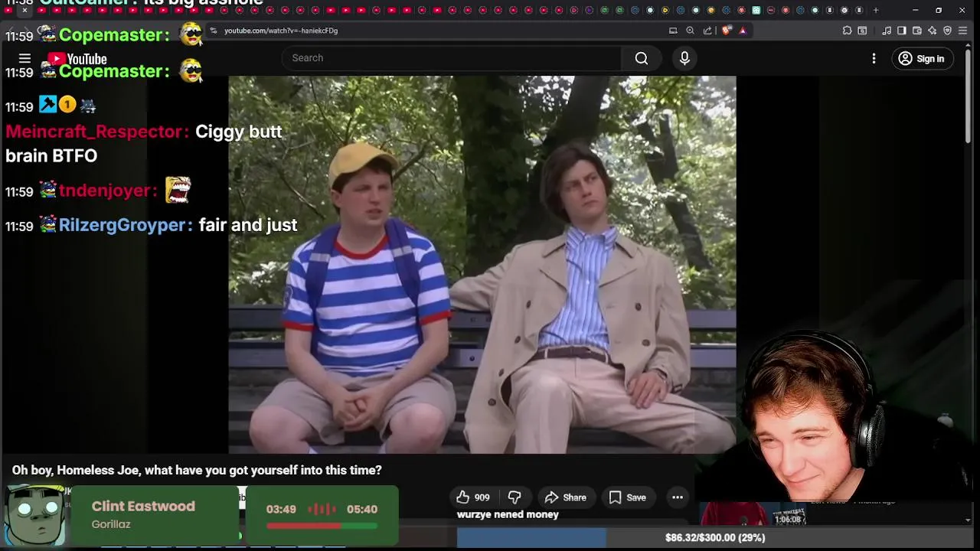Click the Clint Eastwood song title
Viewport: 980px width, 551px height.
143,506
